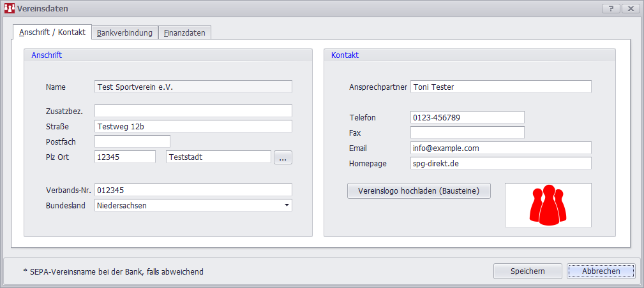Image resolution: width=644 pixels, height=288 pixels.
Task: Focus the Straße field with Testweg 12b
Action: (x=193, y=126)
